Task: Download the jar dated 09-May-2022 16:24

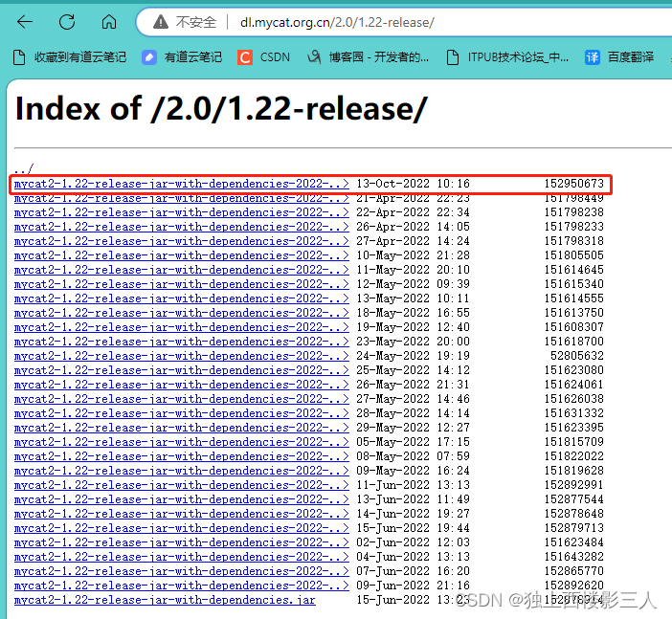Action: point(181,471)
